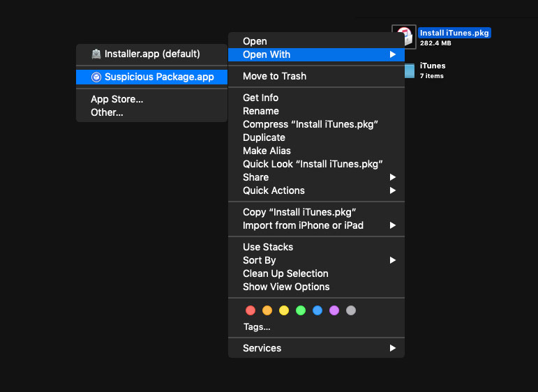This screenshot has width=538, height=392.
Task: Choose Open from the context menu
Action: click(x=316, y=41)
